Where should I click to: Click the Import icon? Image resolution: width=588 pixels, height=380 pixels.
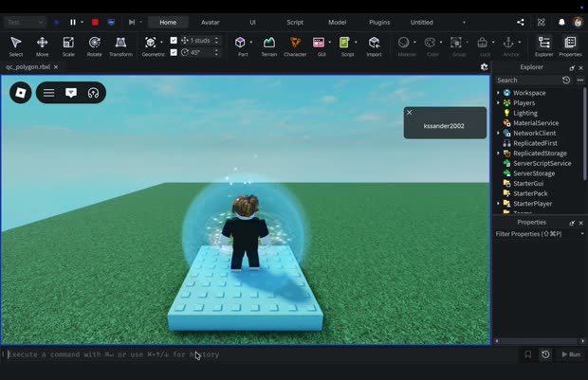click(x=374, y=43)
